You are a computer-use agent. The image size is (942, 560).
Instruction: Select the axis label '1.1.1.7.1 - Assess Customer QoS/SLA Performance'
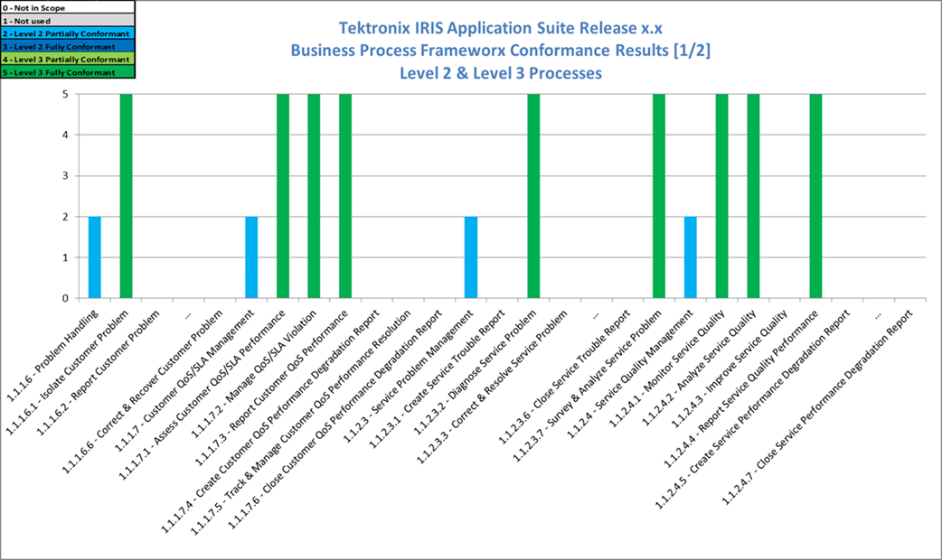[203, 395]
